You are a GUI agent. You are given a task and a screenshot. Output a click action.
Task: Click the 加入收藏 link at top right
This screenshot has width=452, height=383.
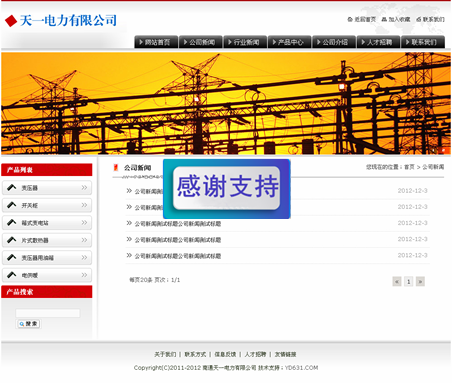(x=399, y=19)
